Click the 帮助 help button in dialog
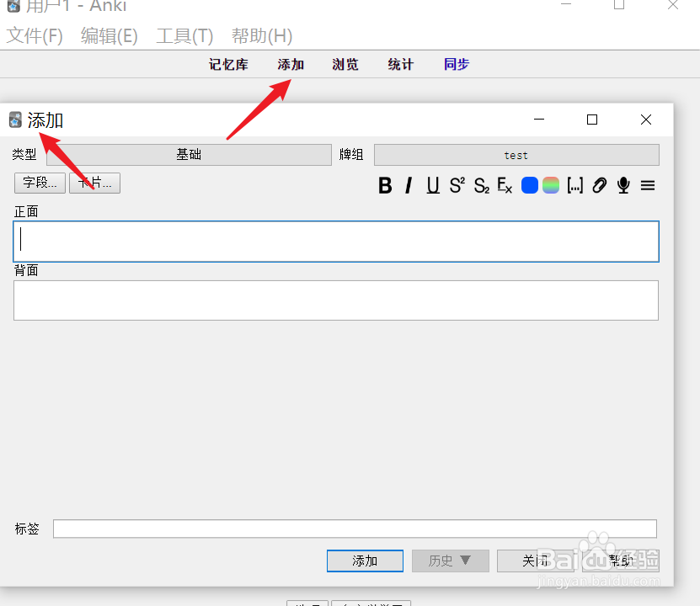The height and width of the screenshot is (606, 700). tap(621, 561)
